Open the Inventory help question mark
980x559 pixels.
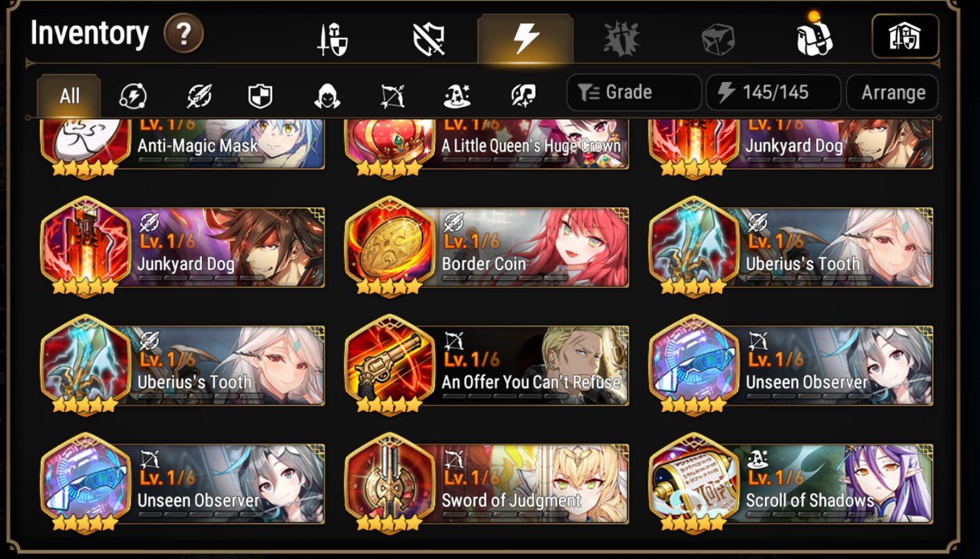184,33
